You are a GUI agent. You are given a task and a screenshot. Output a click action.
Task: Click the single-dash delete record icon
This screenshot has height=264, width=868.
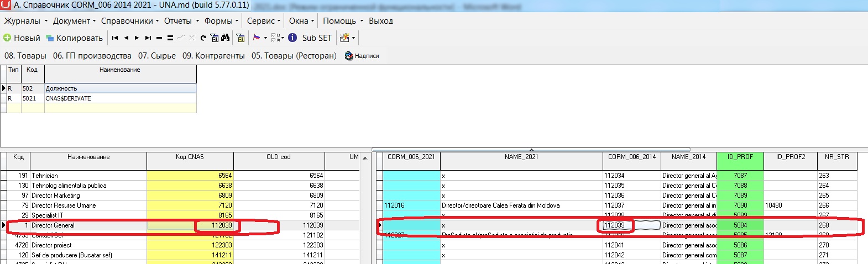pyautogui.click(x=159, y=38)
